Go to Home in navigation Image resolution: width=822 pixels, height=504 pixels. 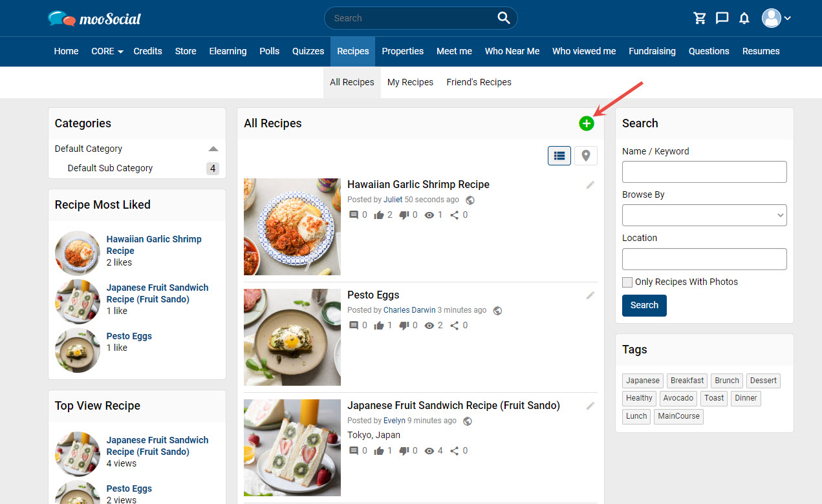66,51
